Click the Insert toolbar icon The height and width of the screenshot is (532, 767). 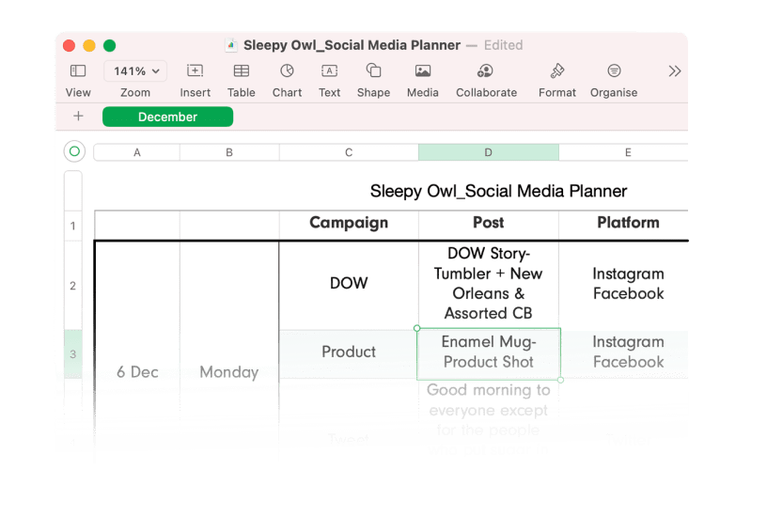195,71
